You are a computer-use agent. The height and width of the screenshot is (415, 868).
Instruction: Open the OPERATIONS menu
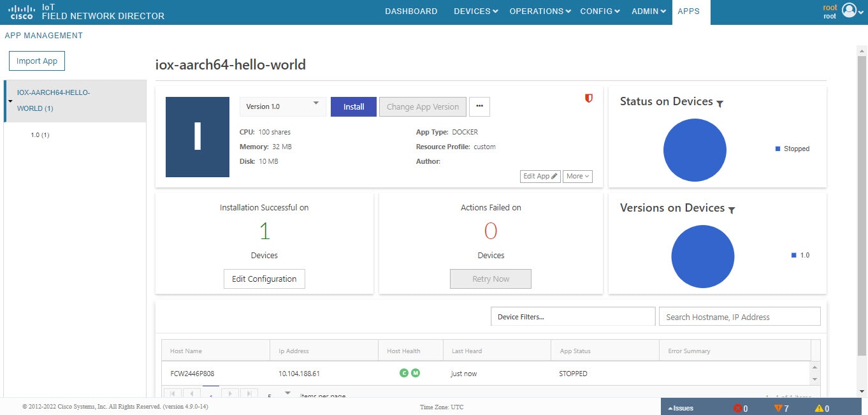[x=540, y=11]
